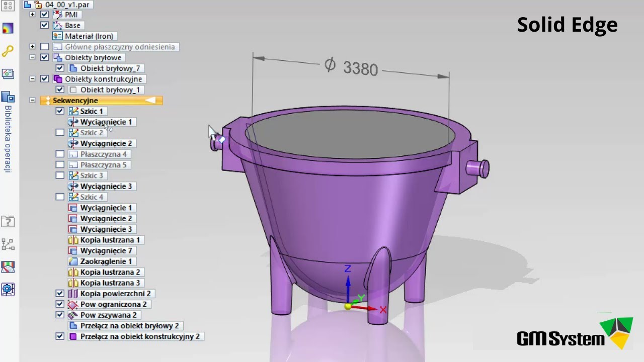Click the hierarchy tree icon in left sidebar
Viewport: 644px width, 362px height.
coord(8,244)
